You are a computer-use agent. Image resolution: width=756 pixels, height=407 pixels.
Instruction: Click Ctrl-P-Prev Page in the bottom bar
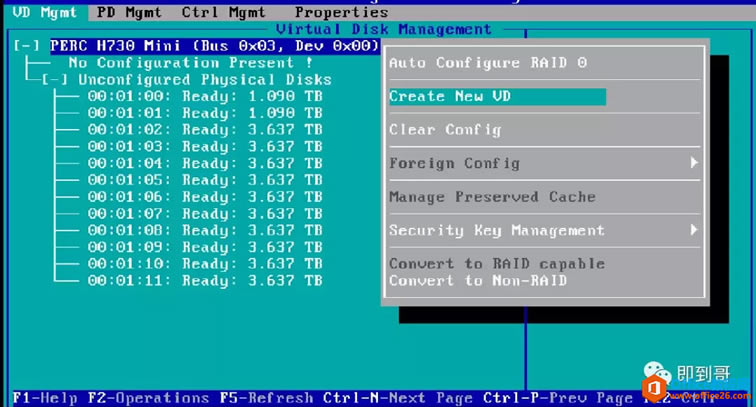coord(558,398)
